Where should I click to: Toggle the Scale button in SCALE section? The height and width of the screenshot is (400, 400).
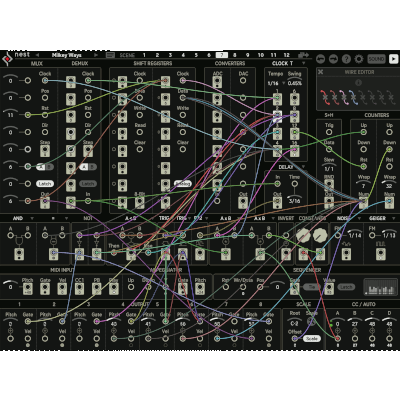point(312,338)
